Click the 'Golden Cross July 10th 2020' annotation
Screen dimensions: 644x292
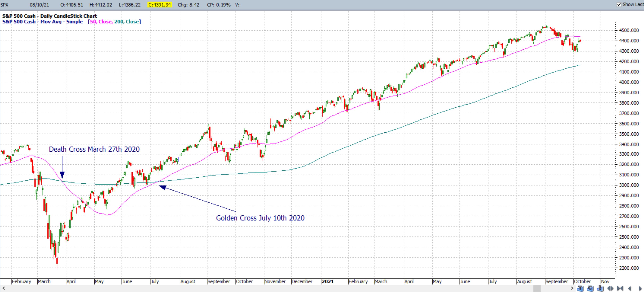pos(260,218)
